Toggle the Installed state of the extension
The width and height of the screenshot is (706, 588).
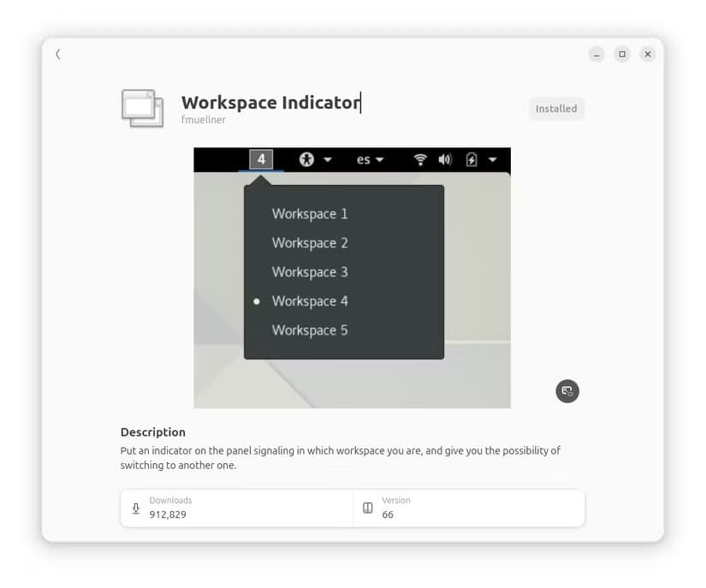coord(556,109)
